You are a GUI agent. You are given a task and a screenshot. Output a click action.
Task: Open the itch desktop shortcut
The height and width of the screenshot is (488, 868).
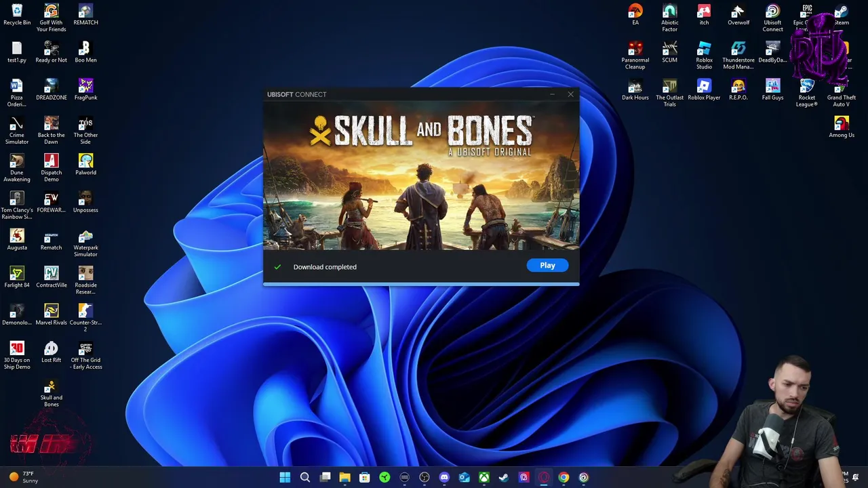[704, 15]
